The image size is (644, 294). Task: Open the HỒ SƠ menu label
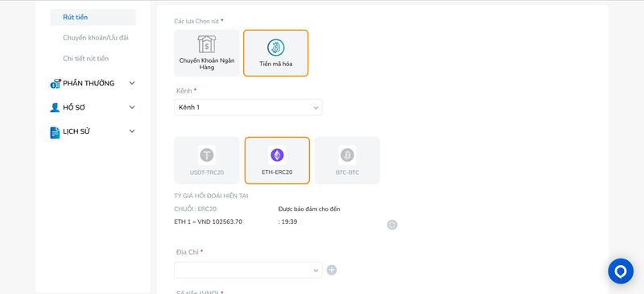coord(74,107)
